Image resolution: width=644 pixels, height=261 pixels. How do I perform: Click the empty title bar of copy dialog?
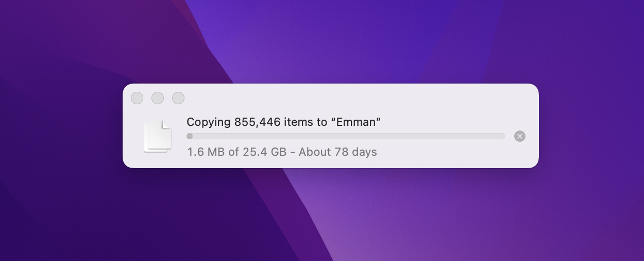pos(361,98)
